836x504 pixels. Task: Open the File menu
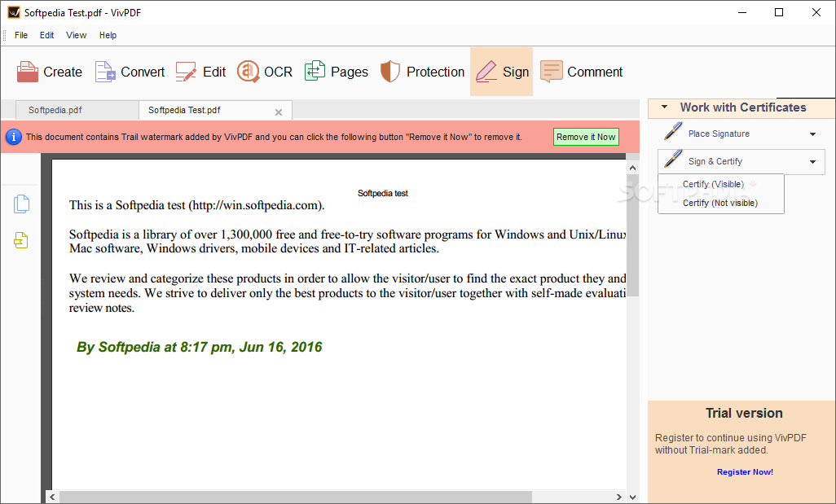(x=21, y=35)
